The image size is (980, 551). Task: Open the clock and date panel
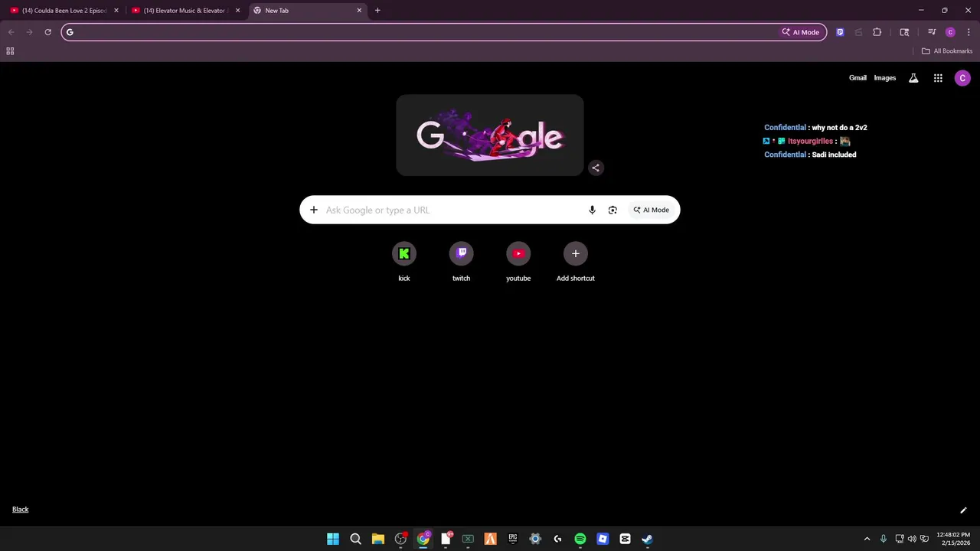tap(955, 539)
